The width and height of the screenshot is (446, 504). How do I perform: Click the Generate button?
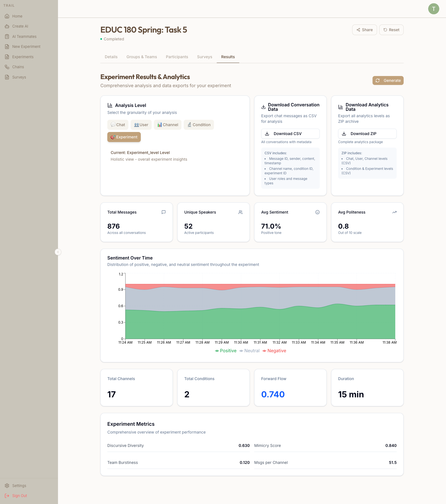pyautogui.click(x=388, y=80)
